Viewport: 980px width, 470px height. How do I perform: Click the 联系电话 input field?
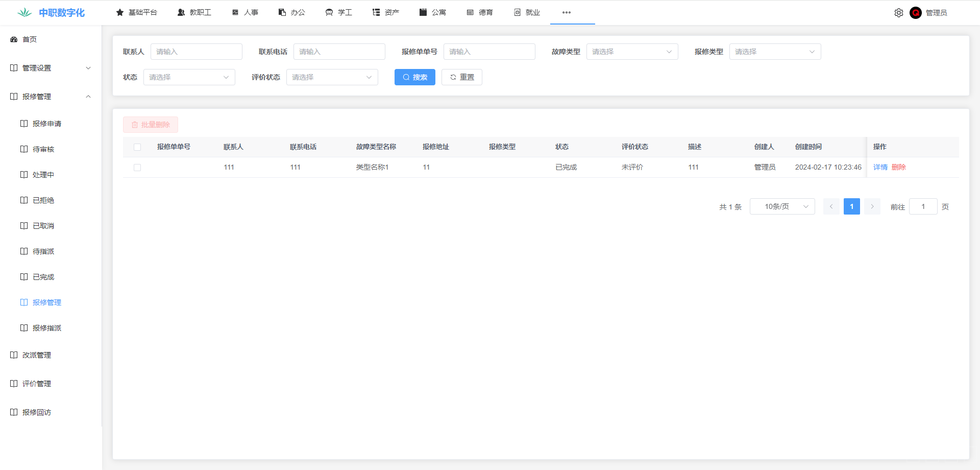339,52
